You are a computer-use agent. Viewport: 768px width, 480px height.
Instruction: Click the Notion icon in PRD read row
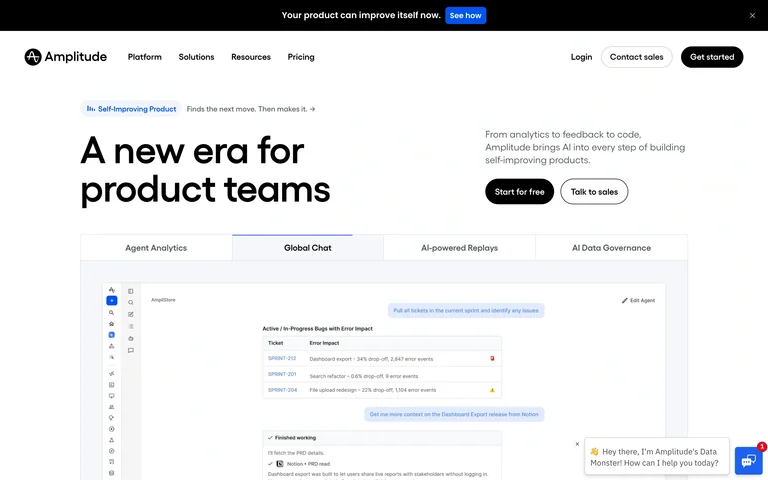click(x=280, y=464)
